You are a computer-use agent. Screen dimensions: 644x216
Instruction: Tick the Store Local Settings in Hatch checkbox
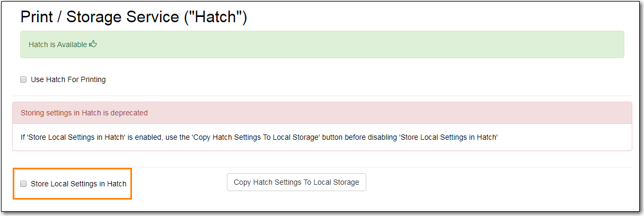tap(23, 184)
